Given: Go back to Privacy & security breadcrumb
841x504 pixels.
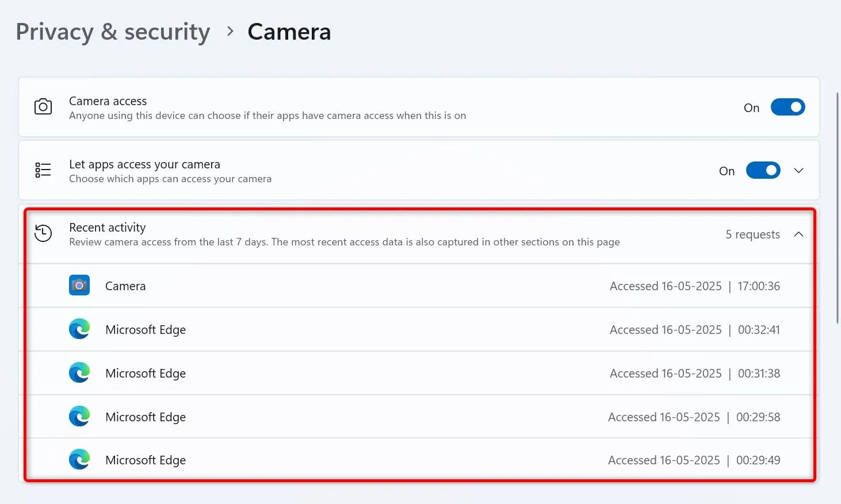Looking at the screenshot, I should click(113, 32).
